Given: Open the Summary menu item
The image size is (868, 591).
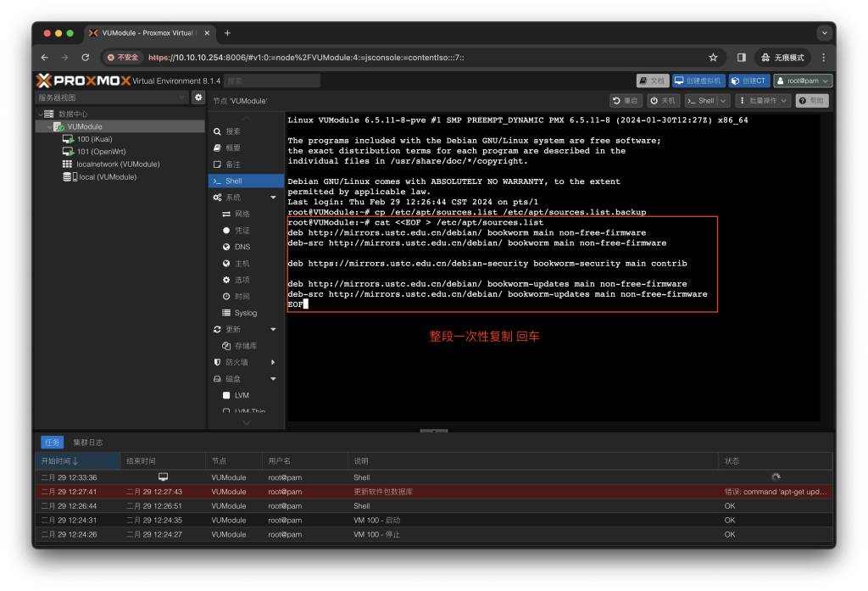Looking at the screenshot, I should pyautogui.click(x=247, y=148).
